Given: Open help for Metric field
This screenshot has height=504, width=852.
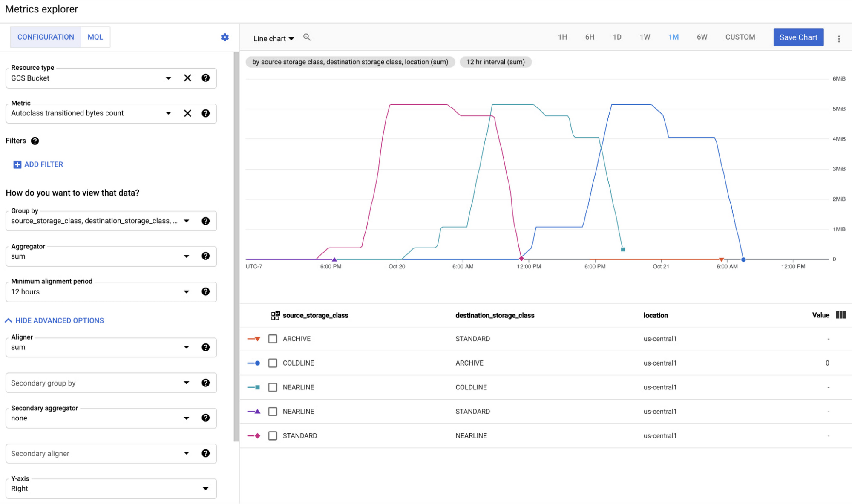Looking at the screenshot, I should tap(206, 113).
